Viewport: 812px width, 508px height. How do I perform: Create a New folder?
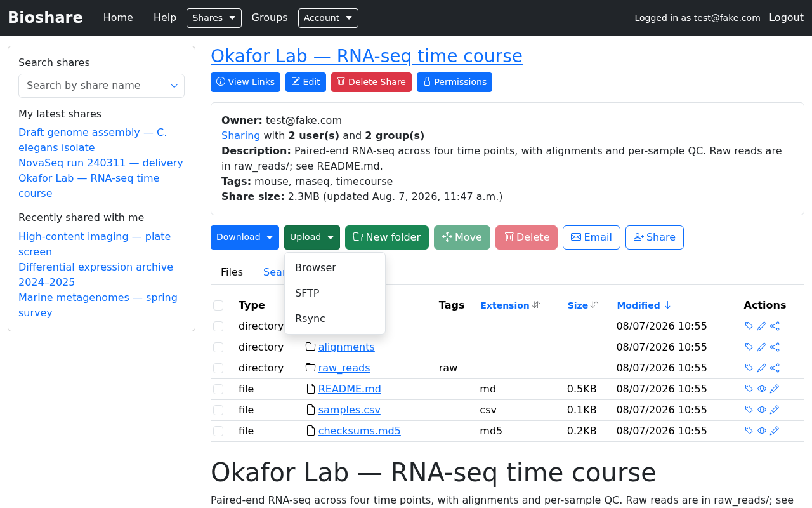[387, 237]
